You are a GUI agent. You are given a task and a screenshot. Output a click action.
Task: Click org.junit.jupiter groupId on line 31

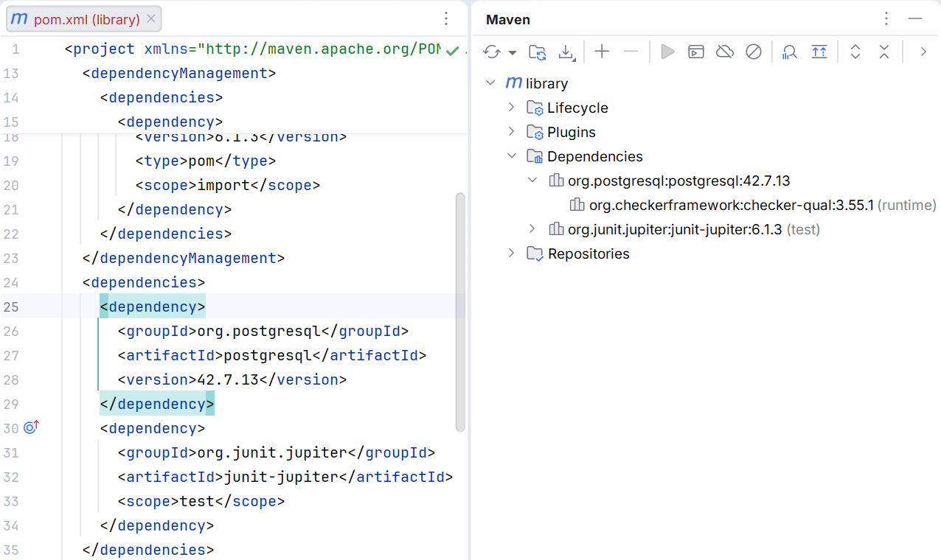(272, 452)
